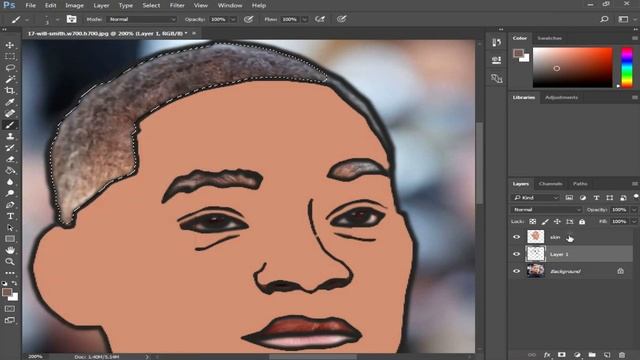Image resolution: width=640 pixels, height=360 pixels.
Task: Select the Rectangular Marquee tool
Action: pyautogui.click(x=10, y=56)
